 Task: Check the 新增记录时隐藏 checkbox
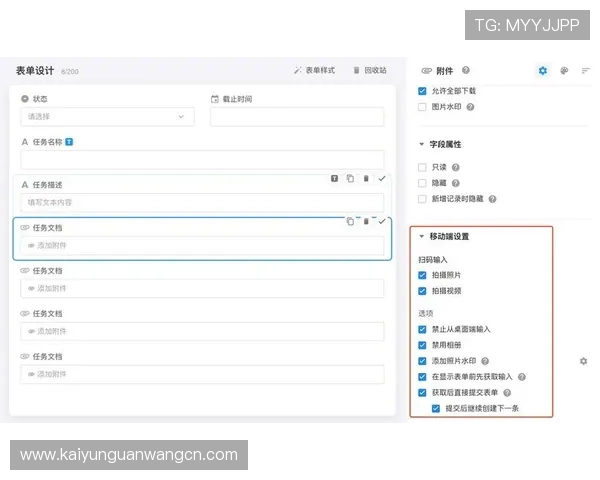click(x=422, y=199)
